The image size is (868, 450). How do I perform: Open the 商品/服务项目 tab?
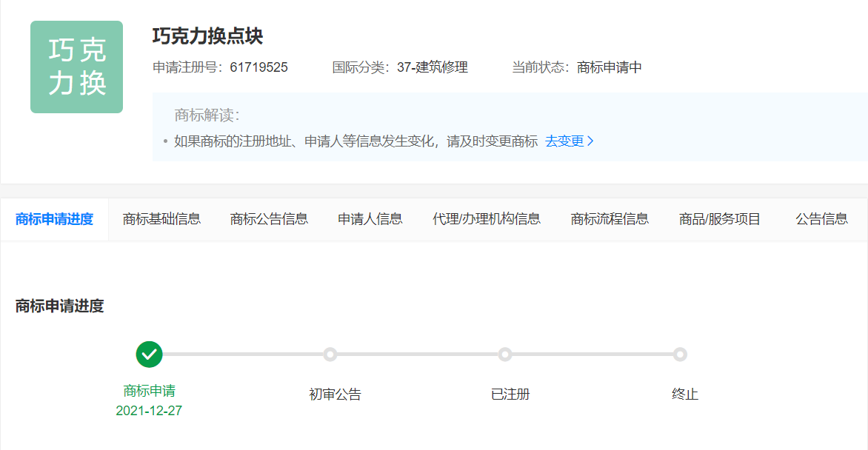click(x=720, y=219)
